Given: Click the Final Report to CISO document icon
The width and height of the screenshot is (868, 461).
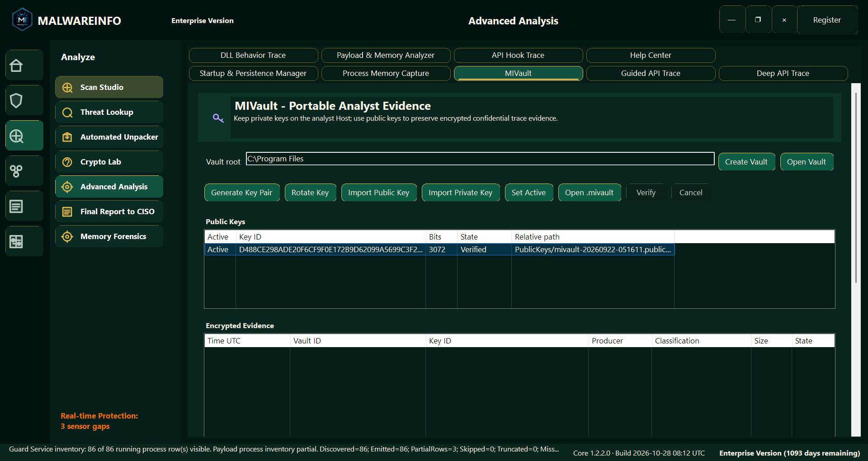Looking at the screenshot, I should coord(67,212).
